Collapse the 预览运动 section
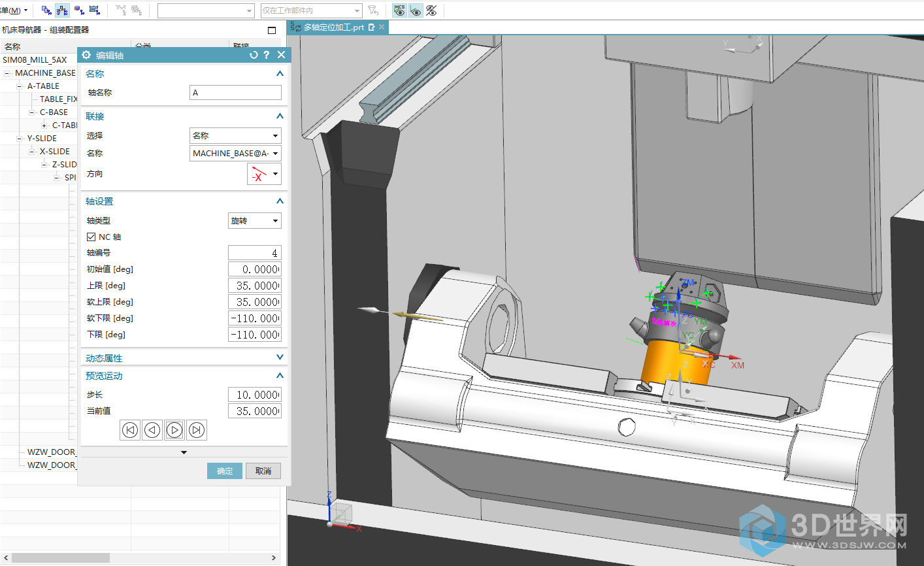Image resolution: width=924 pixels, height=566 pixels. pyautogui.click(x=280, y=376)
